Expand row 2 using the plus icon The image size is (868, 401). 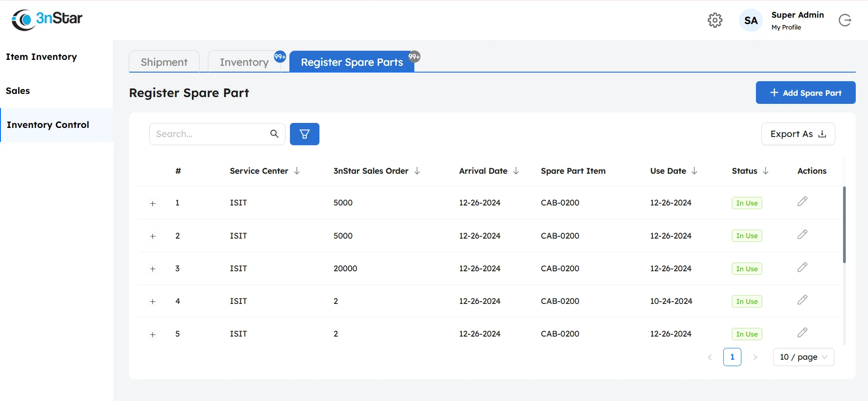153,236
